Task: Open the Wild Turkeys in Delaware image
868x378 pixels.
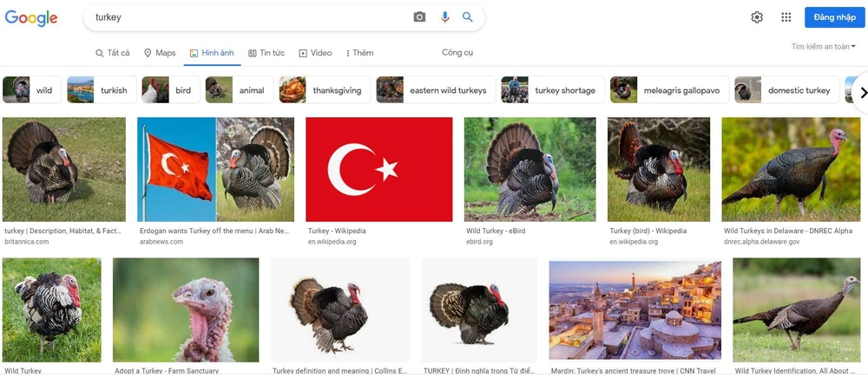Action: pyautogui.click(x=791, y=169)
